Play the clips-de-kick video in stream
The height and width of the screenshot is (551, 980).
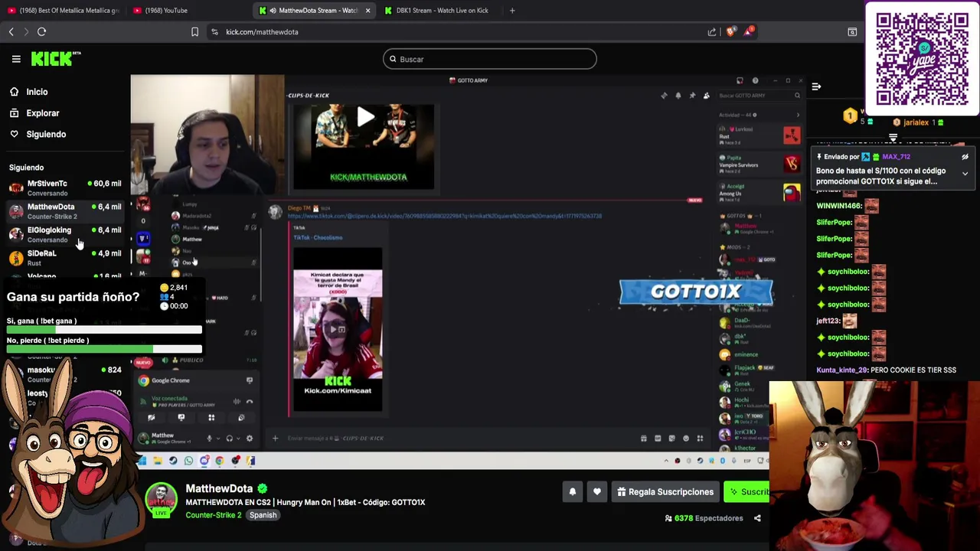pos(365,118)
